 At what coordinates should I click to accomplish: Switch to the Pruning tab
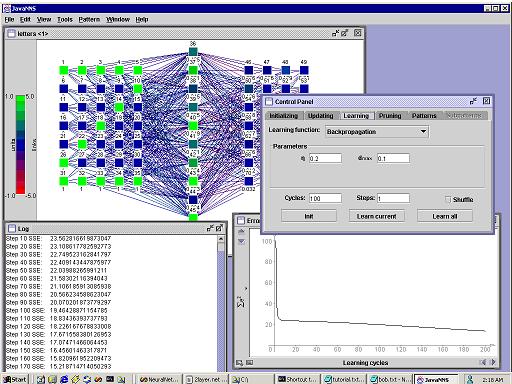(390, 116)
